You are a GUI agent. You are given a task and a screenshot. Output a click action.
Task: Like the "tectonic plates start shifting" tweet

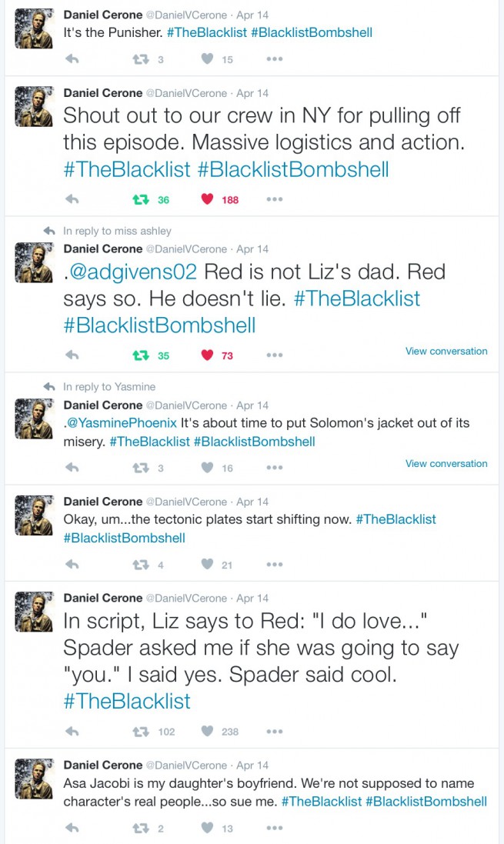point(207,565)
